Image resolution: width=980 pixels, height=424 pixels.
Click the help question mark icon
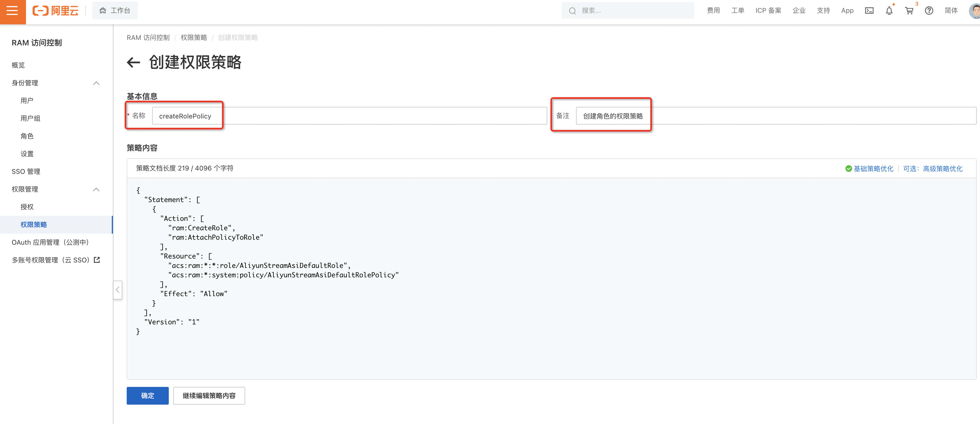929,11
